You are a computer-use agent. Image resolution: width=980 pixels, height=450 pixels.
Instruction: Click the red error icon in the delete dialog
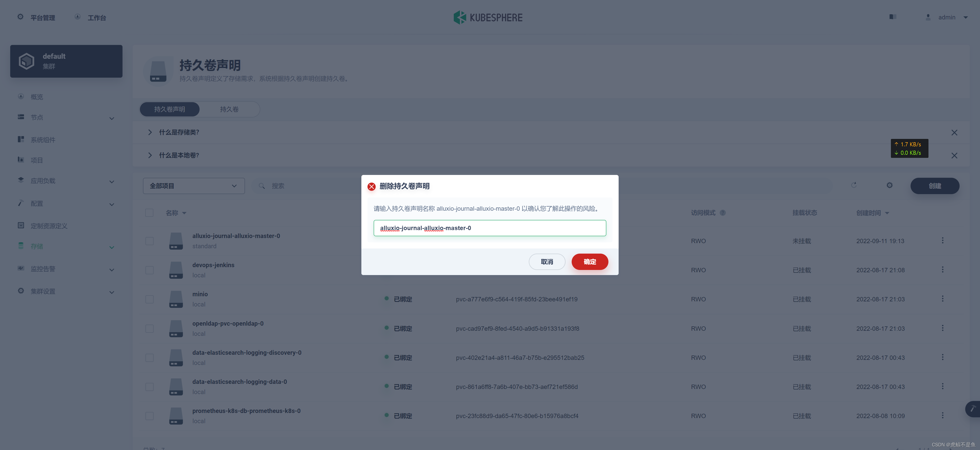(371, 186)
